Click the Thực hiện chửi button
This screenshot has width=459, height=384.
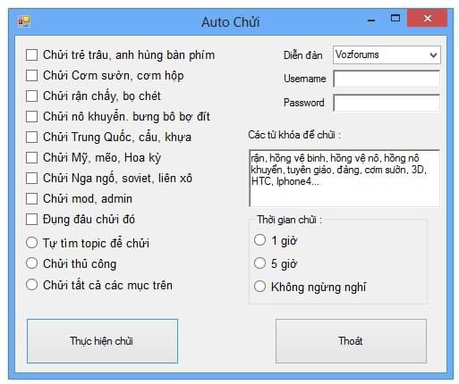(102, 341)
